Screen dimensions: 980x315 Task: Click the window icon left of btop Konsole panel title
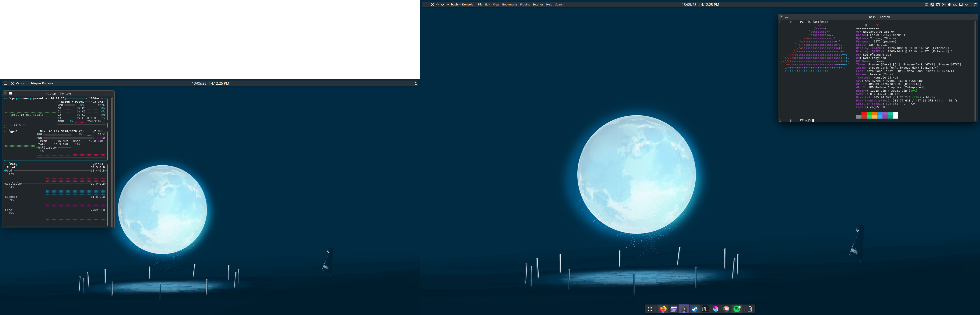pyautogui.click(x=5, y=83)
